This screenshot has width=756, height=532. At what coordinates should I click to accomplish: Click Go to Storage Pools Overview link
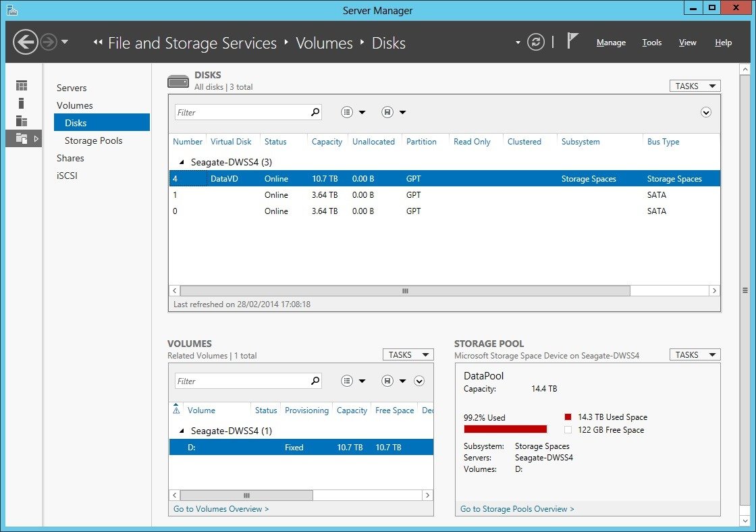517,509
